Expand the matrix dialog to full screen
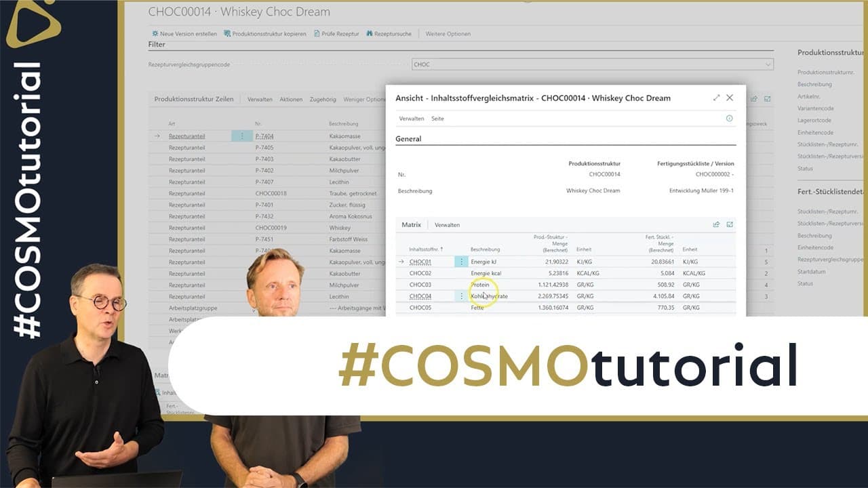868x488 pixels. tap(716, 98)
